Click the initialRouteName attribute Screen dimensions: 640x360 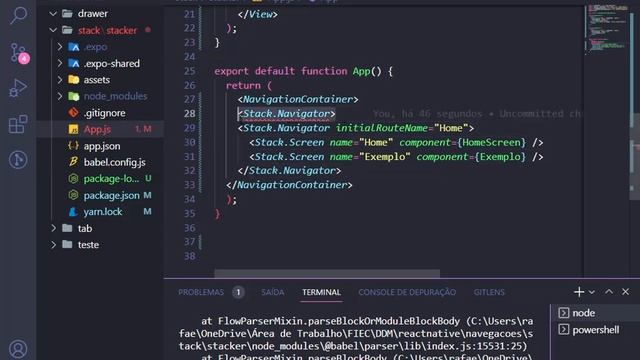382,128
